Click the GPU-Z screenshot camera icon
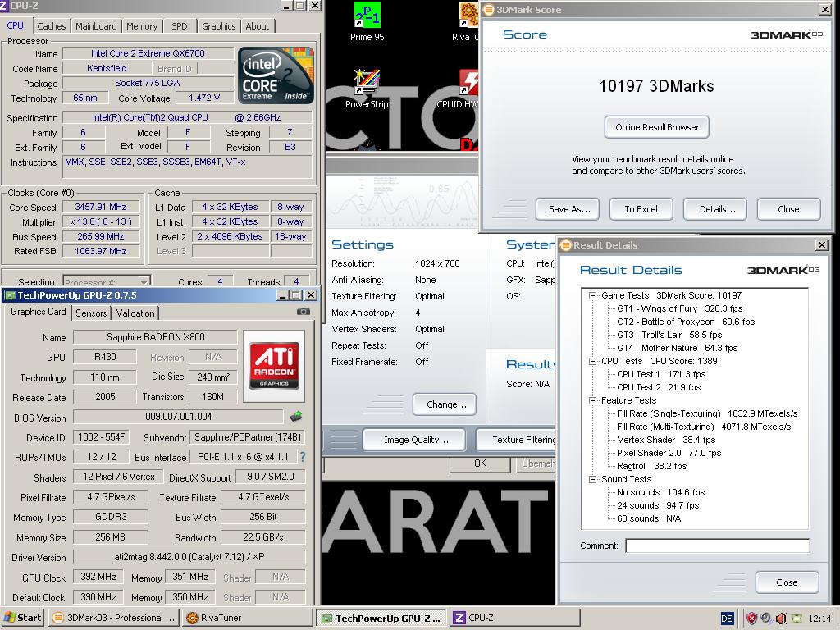Viewport: 840px width, 630px height. [x=304, y=312]
